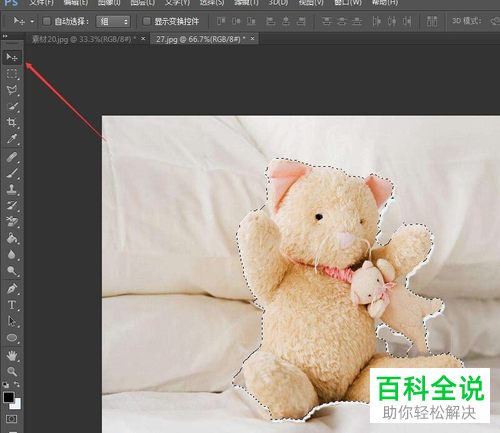Open the 图像(I) menu
The image size is (500, 433).
tap(109, 3)
